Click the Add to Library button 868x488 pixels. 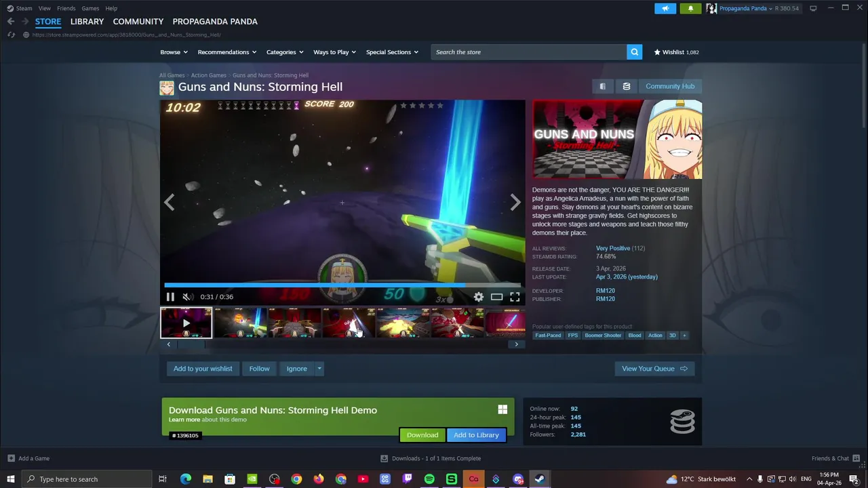click(x=476, y=435)
